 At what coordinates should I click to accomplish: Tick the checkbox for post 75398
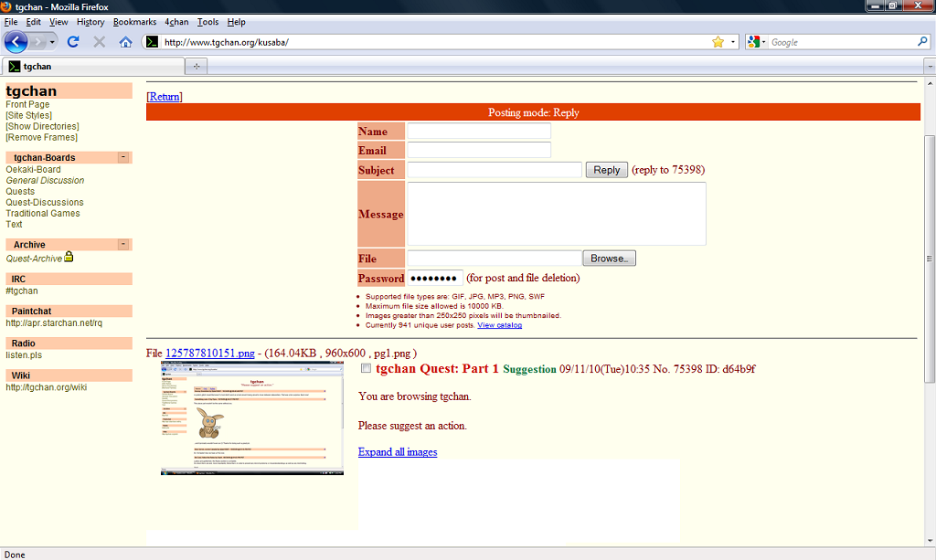click(367, 369)
